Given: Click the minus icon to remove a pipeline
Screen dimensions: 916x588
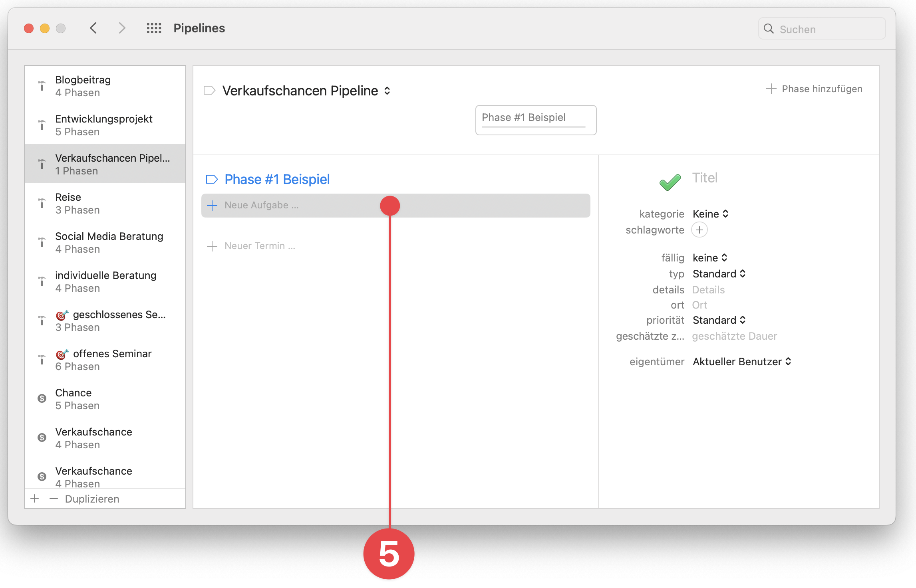Looking at the screenshot, I should point(53,498).
